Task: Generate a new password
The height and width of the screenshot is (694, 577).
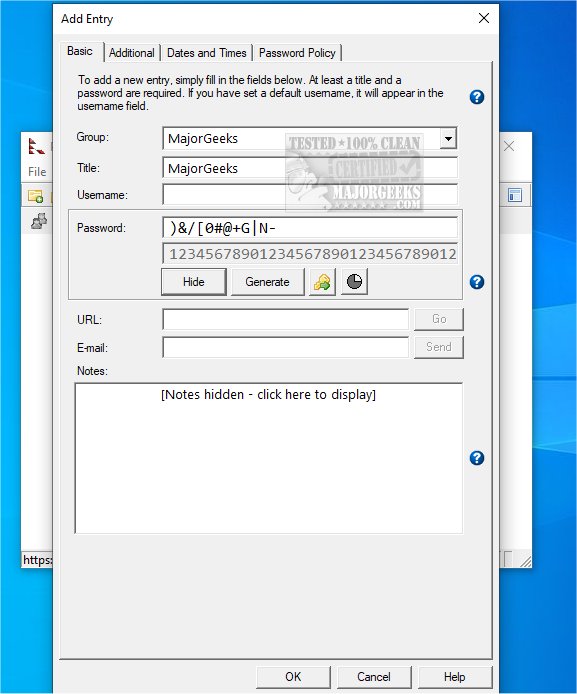Action: click(x=267, y=281)
